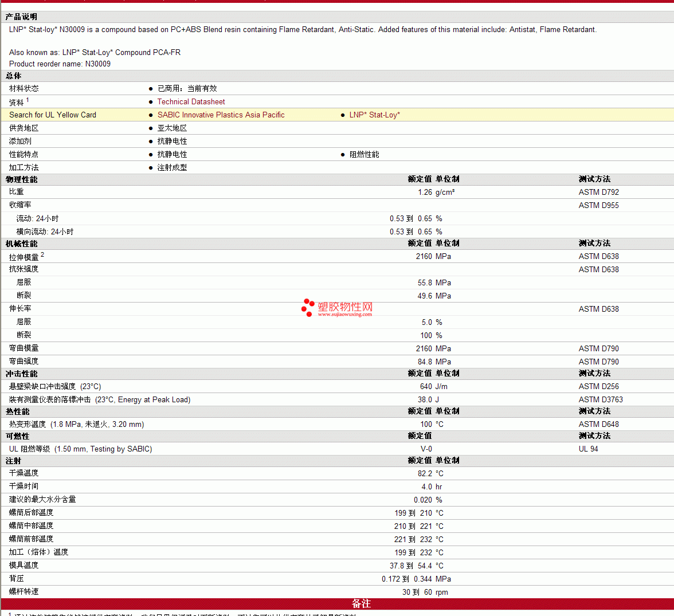Select the 0.020 % moisture value

pyautogui.click(x=428, y=500)
